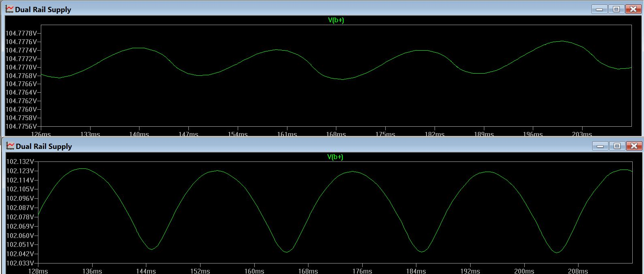The width and height of the screenshot is (644, 274).
Task: Click the 102.123V vertical axis label
Action: [20, 171]
